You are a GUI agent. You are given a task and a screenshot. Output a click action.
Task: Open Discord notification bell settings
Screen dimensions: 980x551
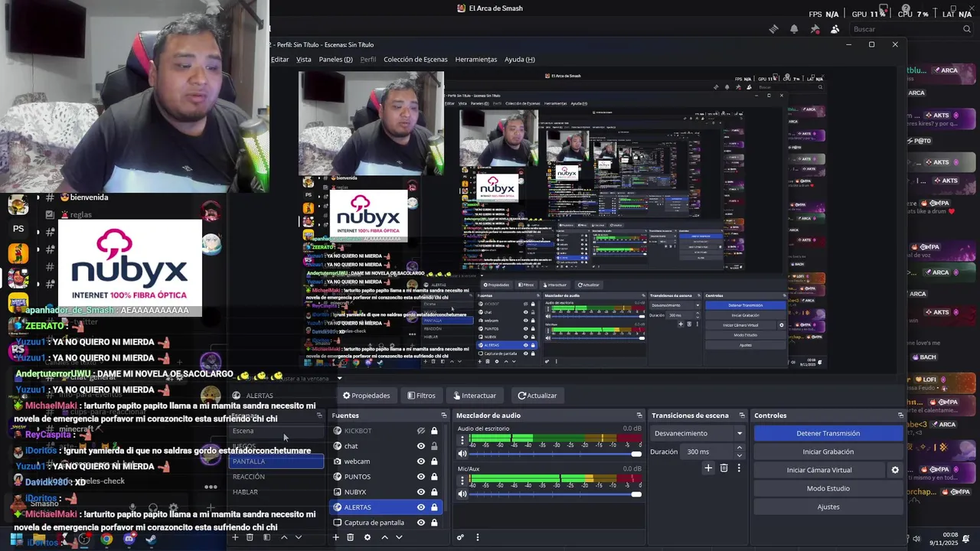pos(794,29)
